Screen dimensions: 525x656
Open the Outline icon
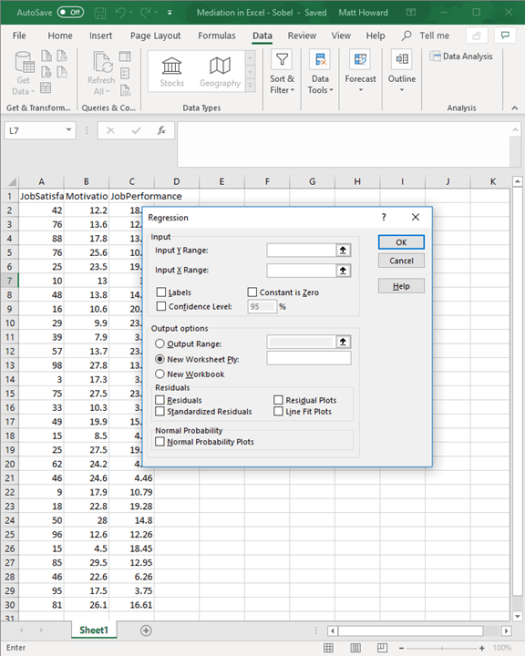point(402,59)
